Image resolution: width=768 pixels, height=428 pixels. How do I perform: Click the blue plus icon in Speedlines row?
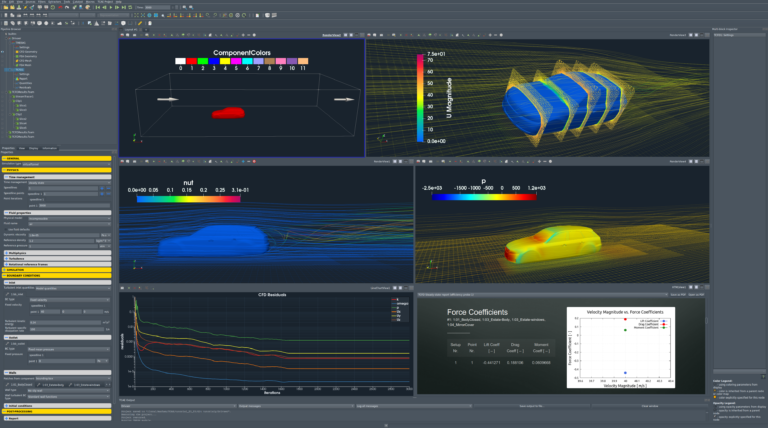coord(102,188)
